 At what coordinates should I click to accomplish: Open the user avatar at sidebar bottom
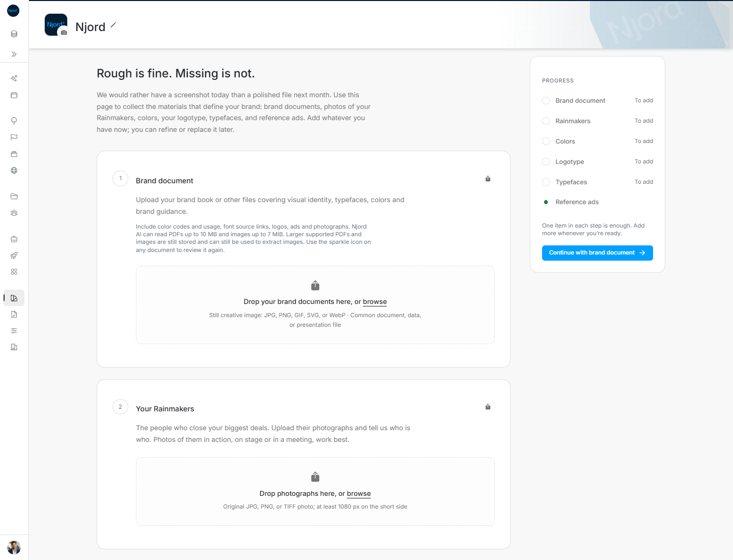pos(14,547)
